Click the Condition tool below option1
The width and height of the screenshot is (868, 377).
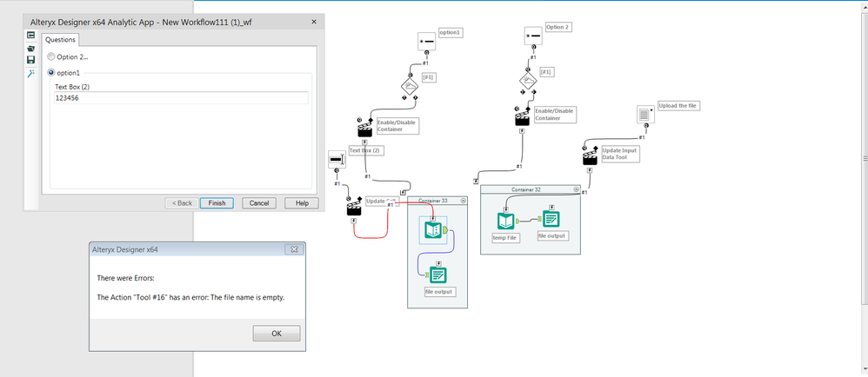[411, 86]
